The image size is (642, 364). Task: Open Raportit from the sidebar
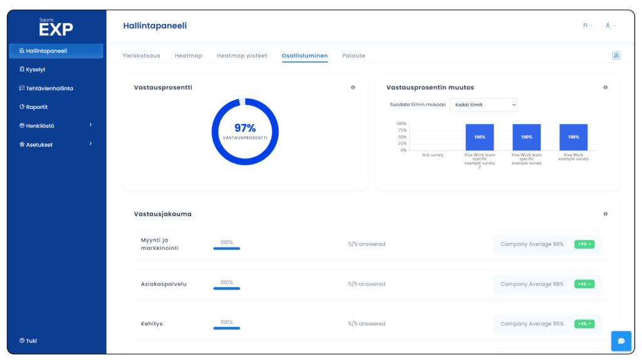click(x=36, y=107)
